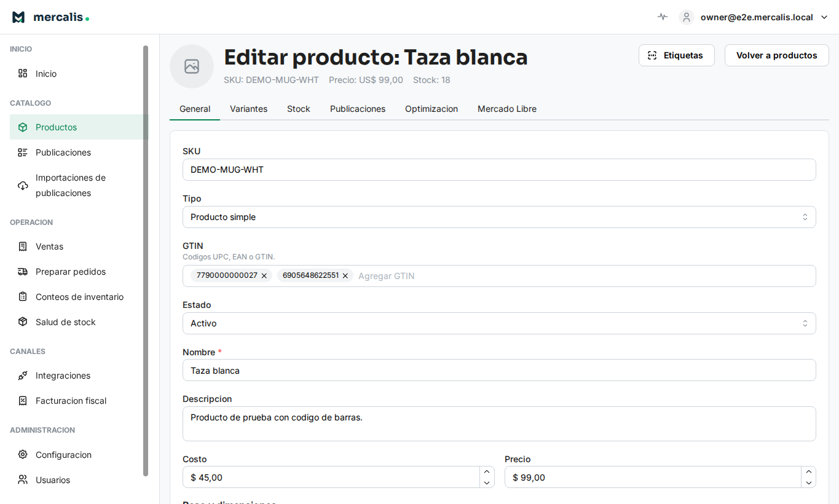Click the Costo amount field
The image size is (839, 504).
(x=331, y=478)
